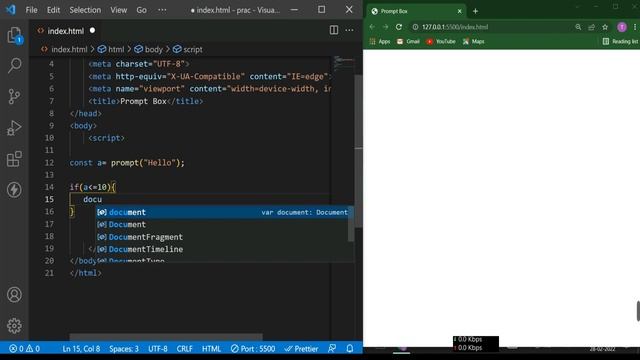Open the Reading list
The image size is (640, 360).
click(x=620, y=41)
